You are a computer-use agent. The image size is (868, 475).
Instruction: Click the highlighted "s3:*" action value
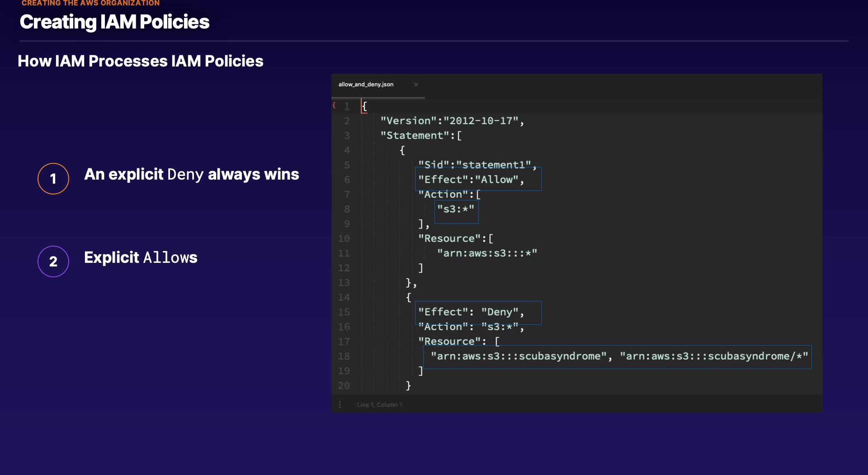pyautogui.click(x=456, y=209)
